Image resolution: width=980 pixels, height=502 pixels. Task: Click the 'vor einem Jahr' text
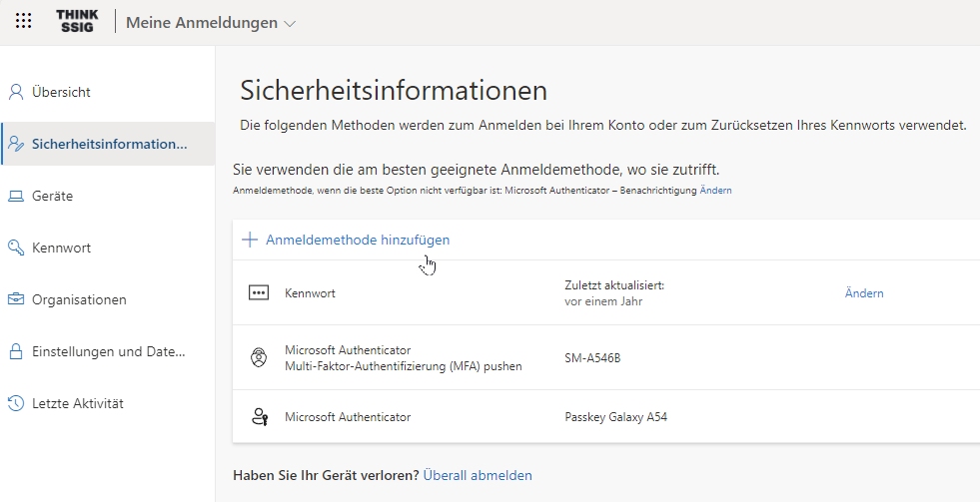point(603,301)
